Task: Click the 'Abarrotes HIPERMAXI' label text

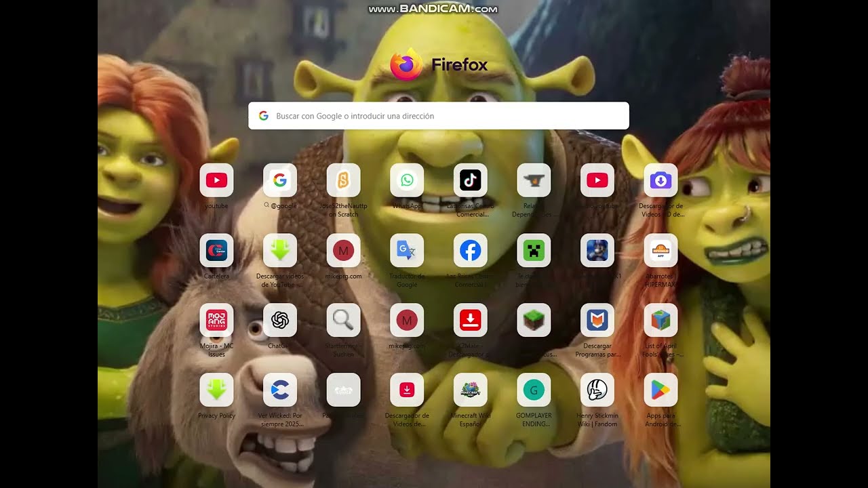Action: pyautogui.click(x=660, y=281)
